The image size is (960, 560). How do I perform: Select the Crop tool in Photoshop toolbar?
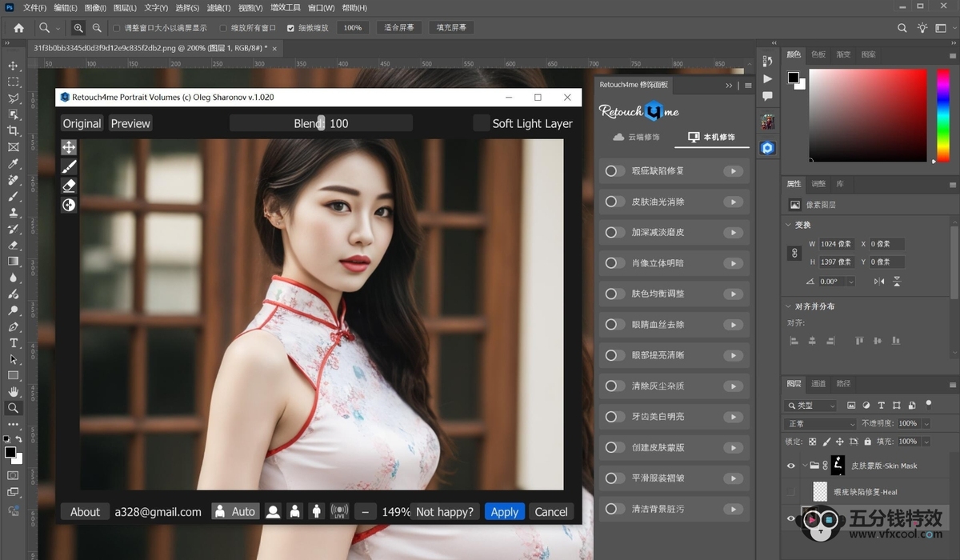coord(13,130)
